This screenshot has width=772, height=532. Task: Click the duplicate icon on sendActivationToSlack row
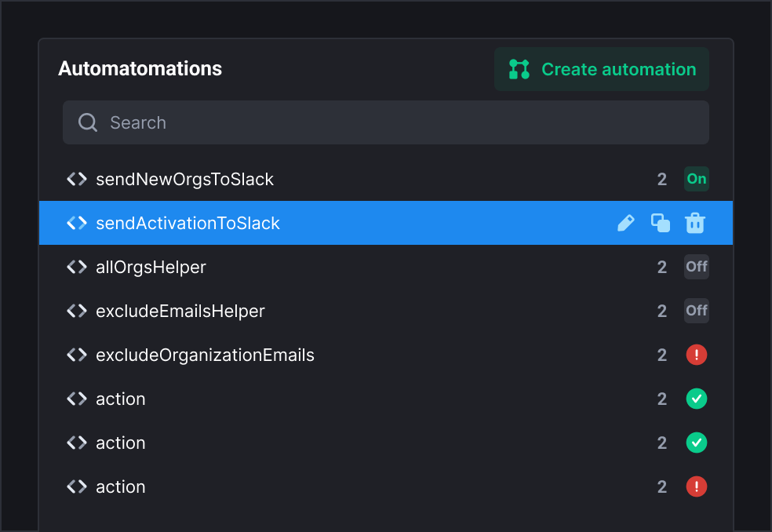tap(661, 223)
